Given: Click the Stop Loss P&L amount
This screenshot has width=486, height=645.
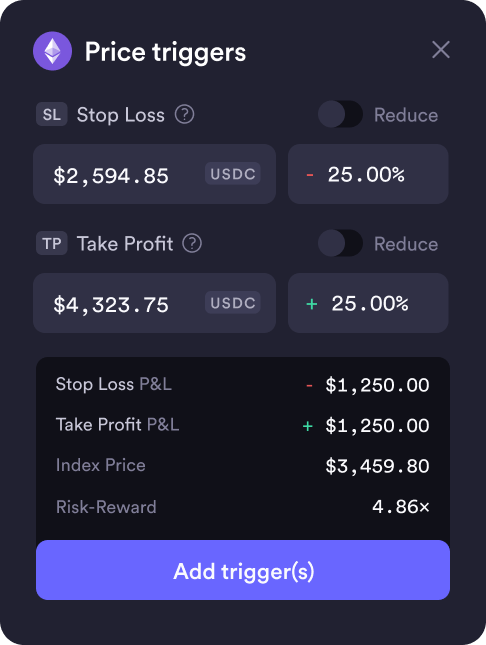Looking at the screenshot, I should pyautogui.click(x=368, y=385).
